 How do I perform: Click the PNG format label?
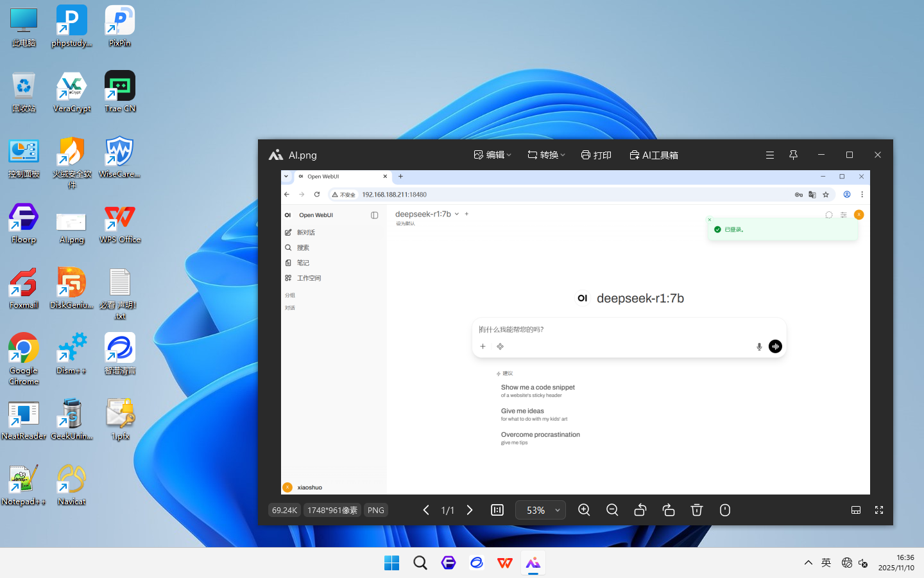click(x=376, y=510)
